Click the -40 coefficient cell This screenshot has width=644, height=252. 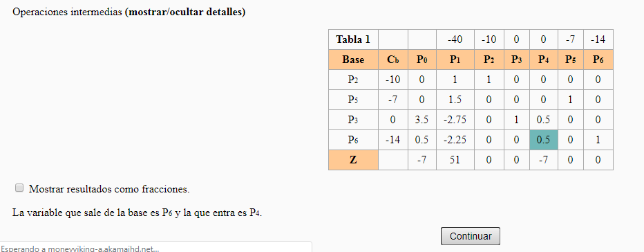click(x=455, y=39)
